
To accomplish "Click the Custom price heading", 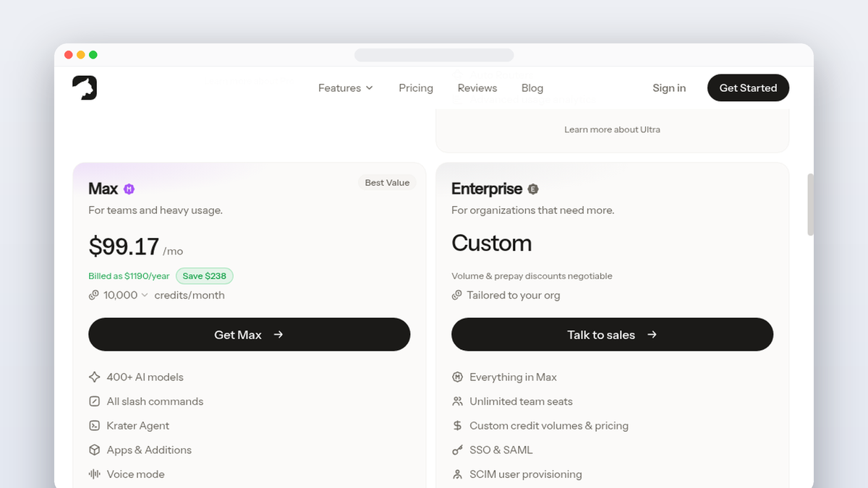I will pos(492,244).
